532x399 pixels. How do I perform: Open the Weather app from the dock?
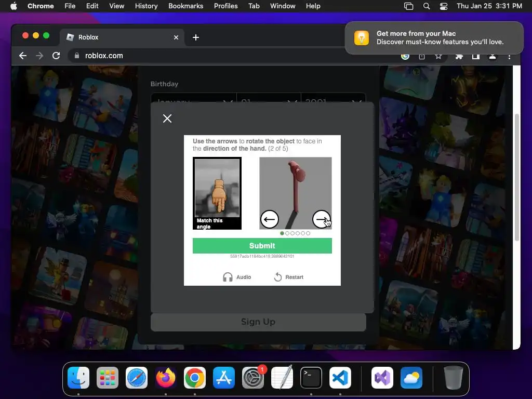(x=411, y=378)
